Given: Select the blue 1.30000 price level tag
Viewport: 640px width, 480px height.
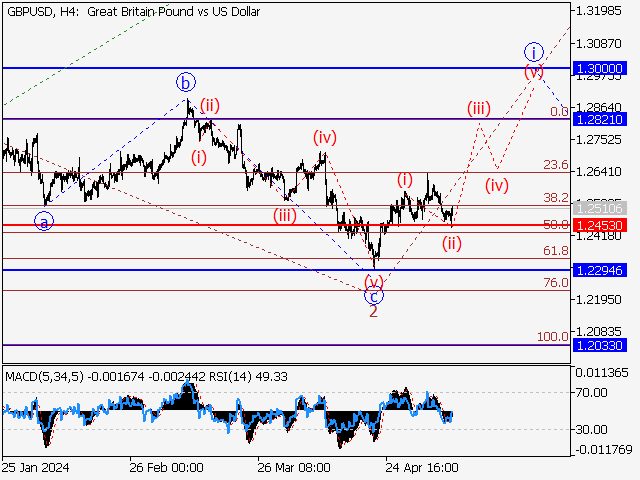Looking at the screenshot, I should tap(600, 68).
